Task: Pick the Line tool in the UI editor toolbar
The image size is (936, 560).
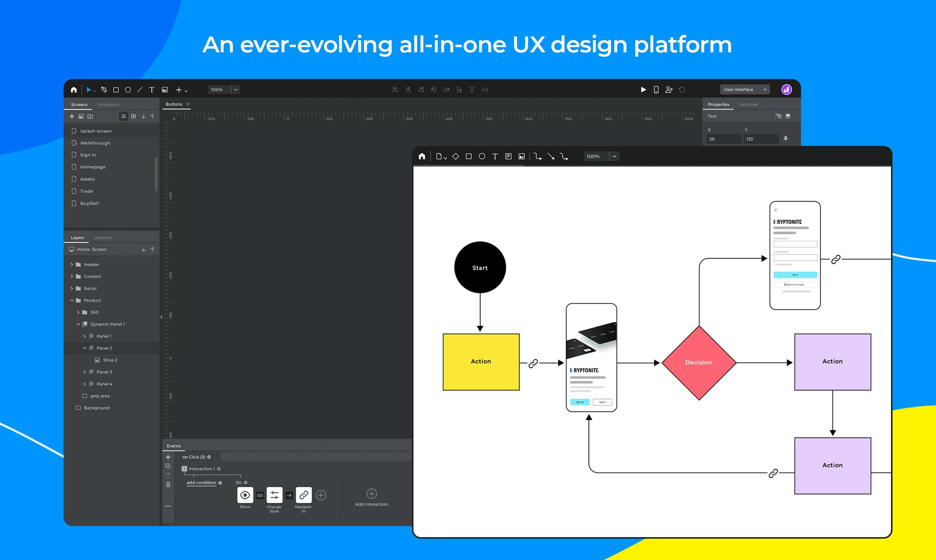Action: pos(140,90)
